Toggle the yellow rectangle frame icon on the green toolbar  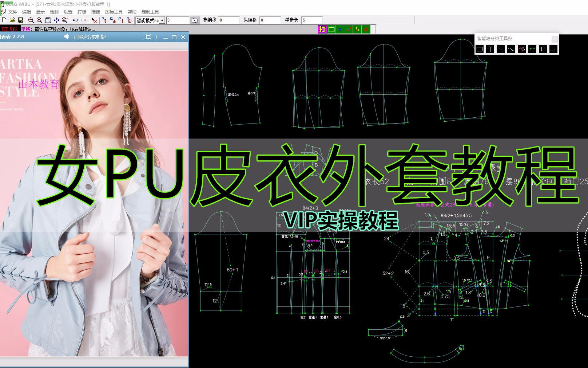point(332,29)
